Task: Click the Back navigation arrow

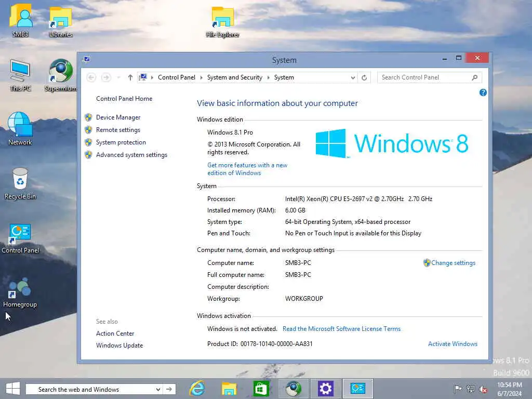Action: pyautogui.click(x=91, y=77)
